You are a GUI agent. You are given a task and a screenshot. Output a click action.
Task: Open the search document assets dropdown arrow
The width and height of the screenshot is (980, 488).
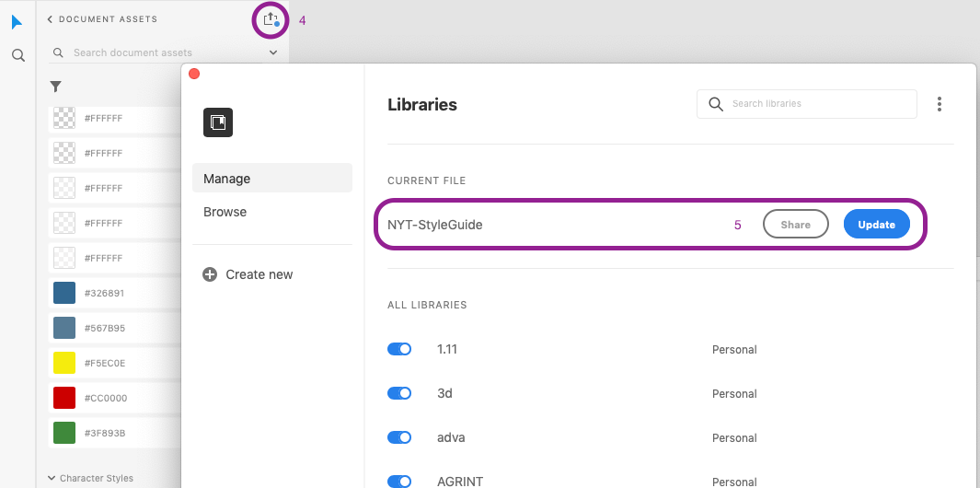click(x=273, y=52)
